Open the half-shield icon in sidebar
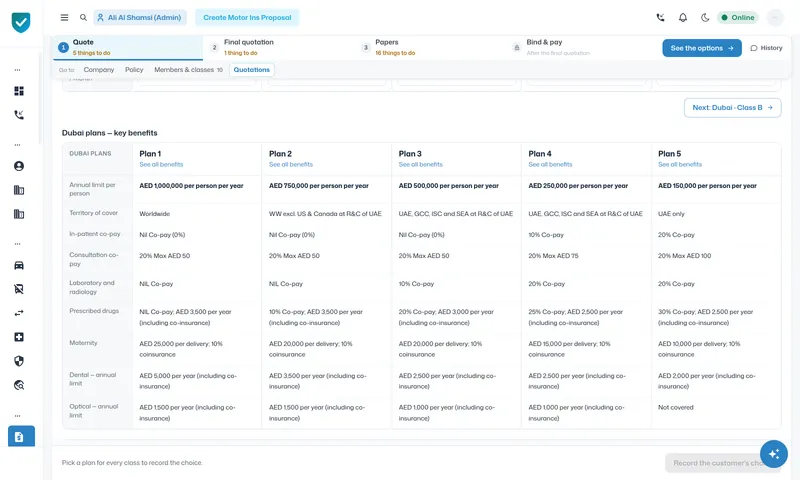Viewport: 800px width, 480px height. click(x=19, y=361)
